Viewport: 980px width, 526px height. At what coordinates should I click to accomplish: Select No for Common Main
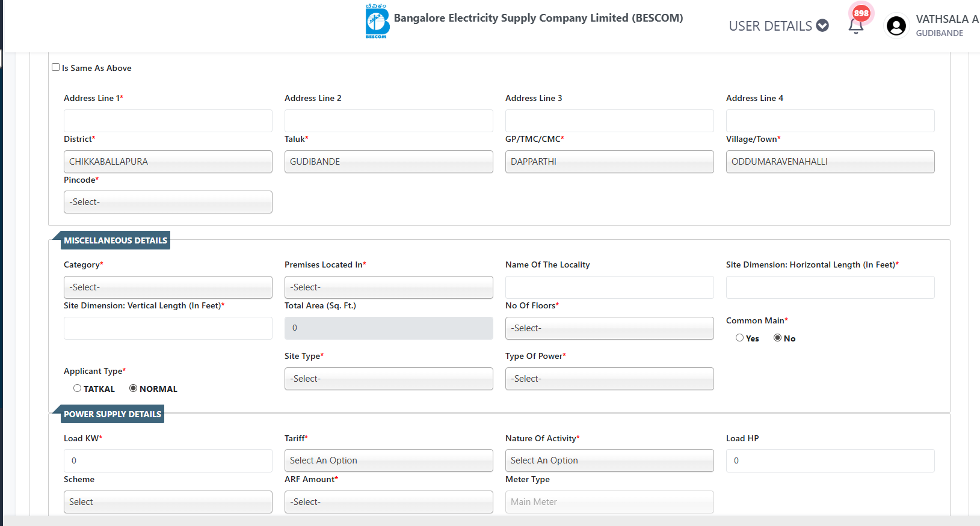tap(777, 338)
